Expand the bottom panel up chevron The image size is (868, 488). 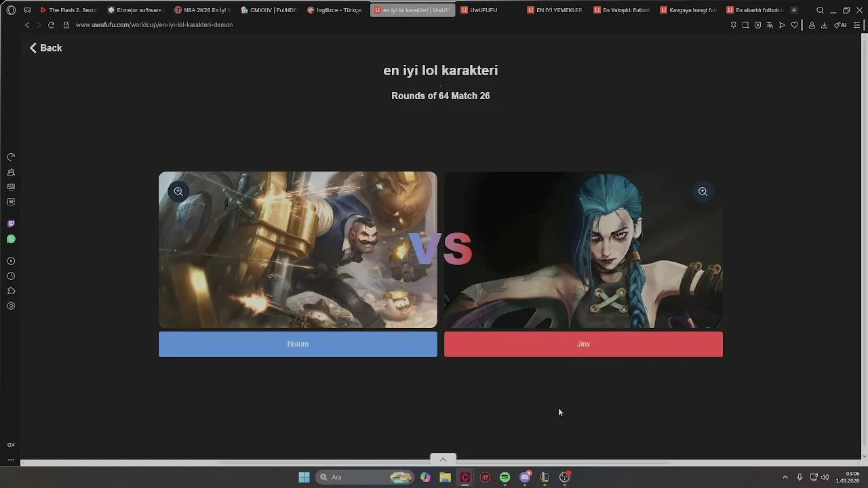pos(443,460)
